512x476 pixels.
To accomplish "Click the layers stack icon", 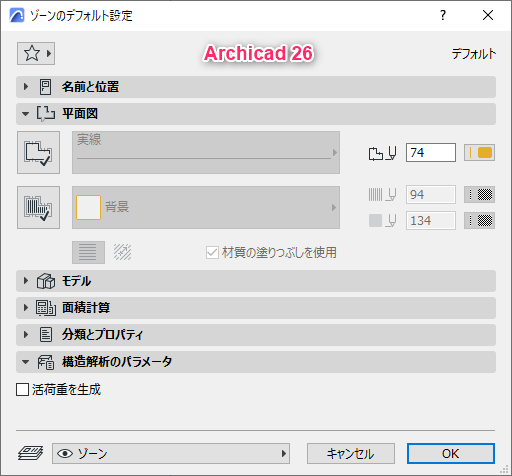I will click(30, 453).
